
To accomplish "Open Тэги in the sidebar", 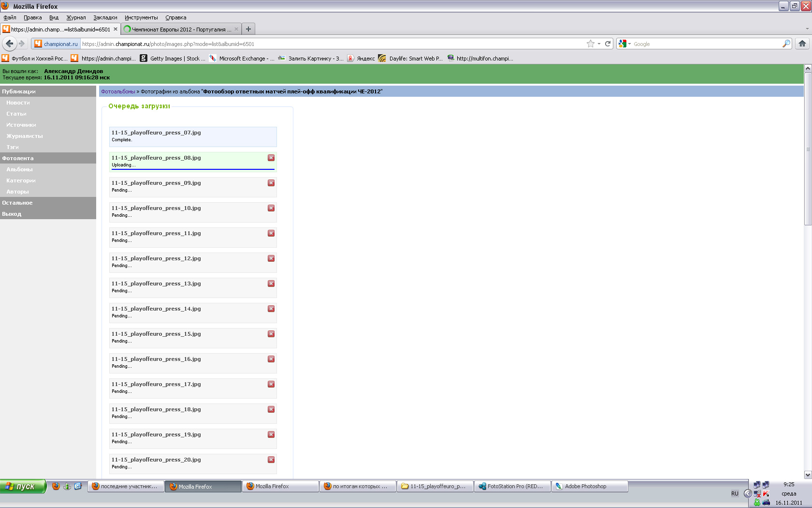I will point(13,147).
